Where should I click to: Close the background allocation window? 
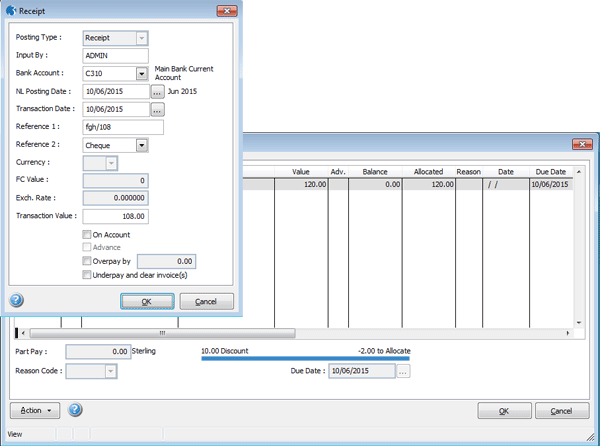[x=582, y=144]
